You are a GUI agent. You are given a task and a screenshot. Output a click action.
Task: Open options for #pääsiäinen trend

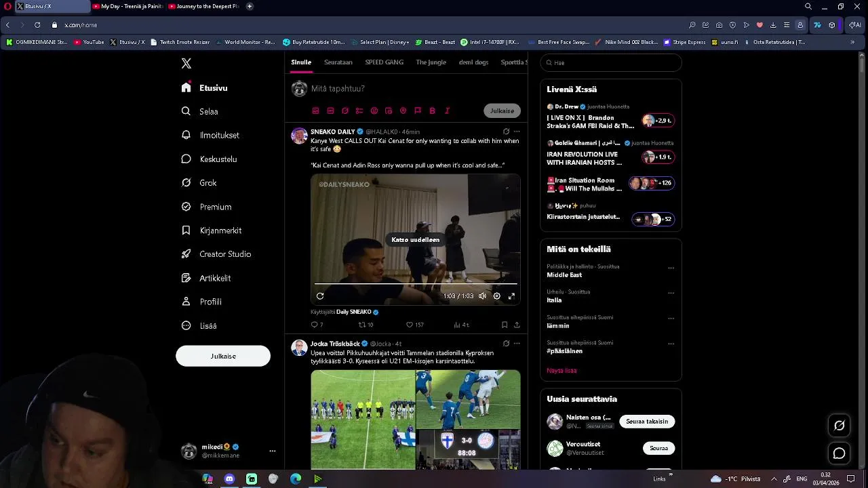671,344
